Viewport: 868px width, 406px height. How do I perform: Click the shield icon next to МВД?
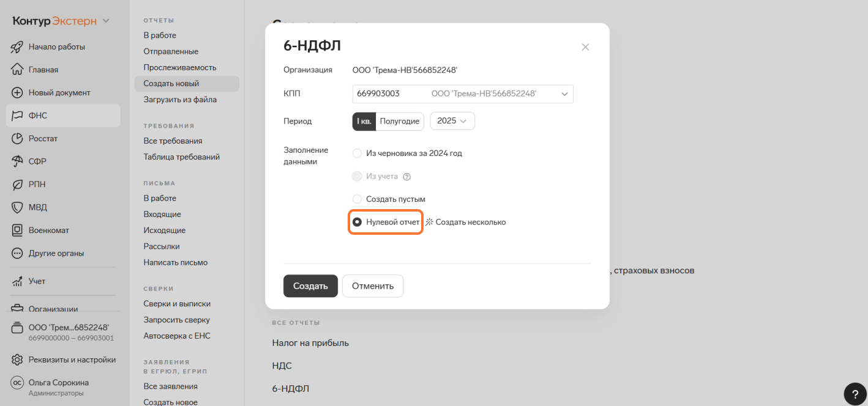click(x=17, y=207)
